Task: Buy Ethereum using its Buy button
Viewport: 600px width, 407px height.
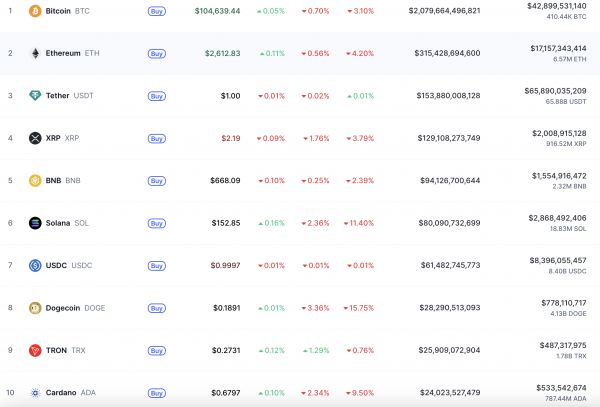Action: (x=157, y=54)
